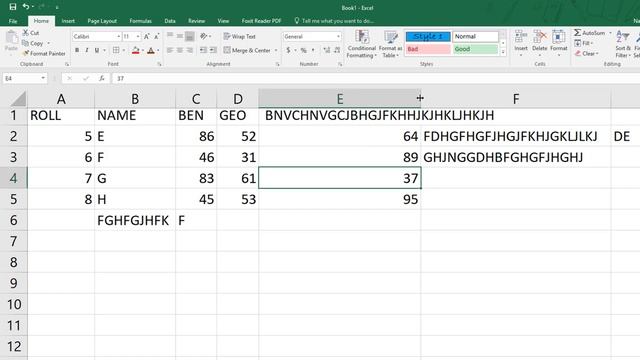Apply the Good cell style
The width and height of the screenshot is (640, 360).
476,49
